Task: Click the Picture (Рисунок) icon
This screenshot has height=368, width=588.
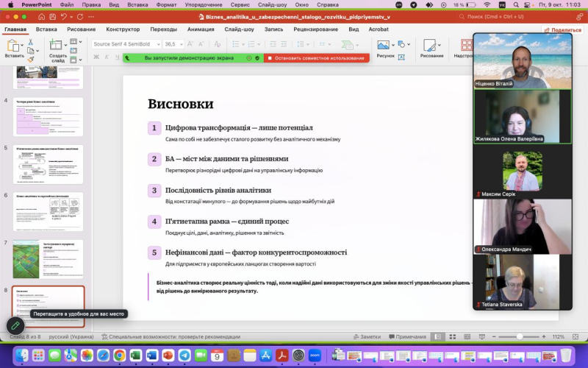Action: (x=383, y=45)
